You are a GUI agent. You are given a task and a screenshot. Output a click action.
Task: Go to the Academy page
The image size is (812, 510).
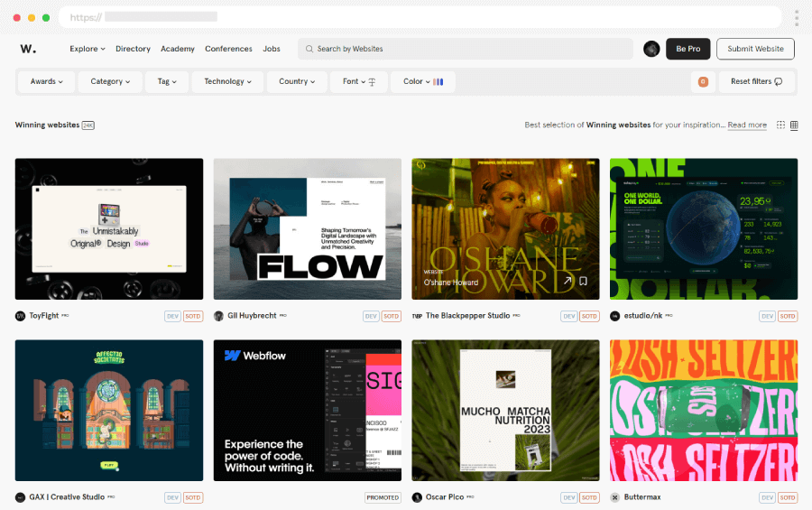click(x=178, y=49)
